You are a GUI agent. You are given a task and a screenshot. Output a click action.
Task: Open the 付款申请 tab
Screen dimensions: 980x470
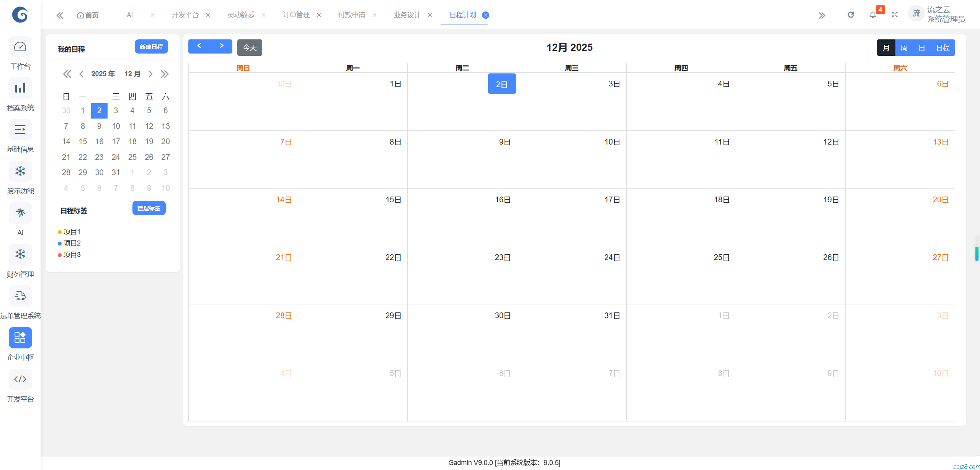click(351, 15)
